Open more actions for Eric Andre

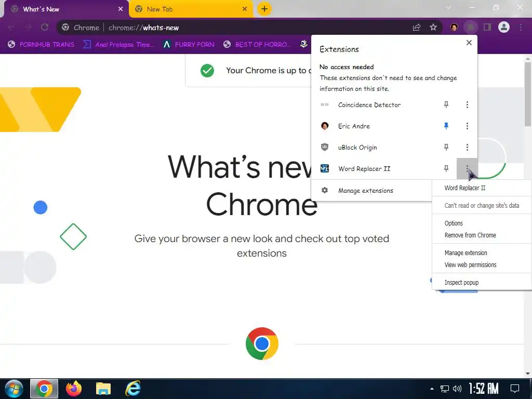point(467,126)
